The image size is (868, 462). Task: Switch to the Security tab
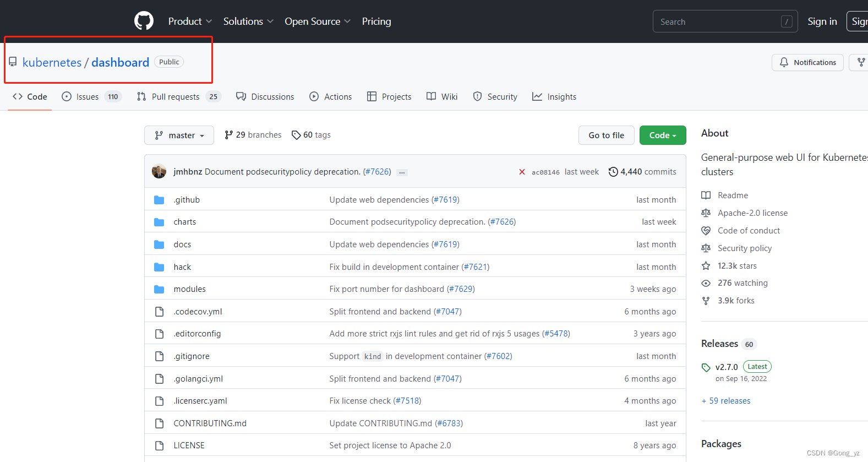pyautogui.click(x=495, y=97)
